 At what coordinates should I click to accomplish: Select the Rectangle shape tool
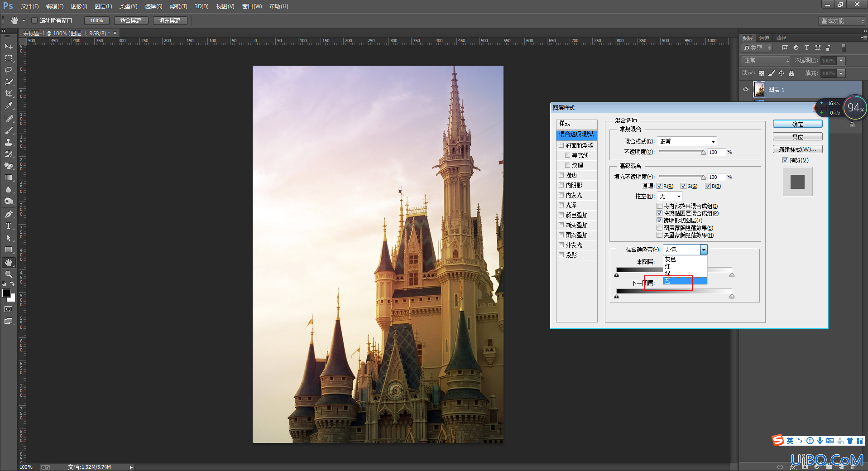point(9,250)
